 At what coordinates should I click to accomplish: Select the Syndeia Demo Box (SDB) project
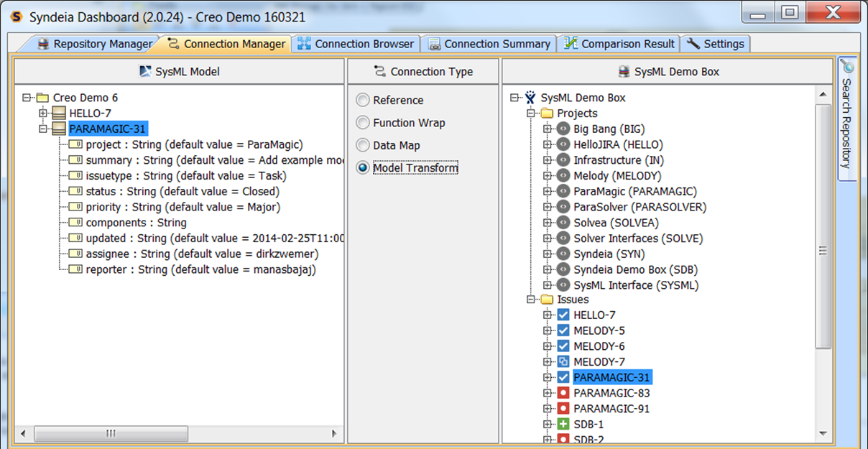click(x=635, y=269)
